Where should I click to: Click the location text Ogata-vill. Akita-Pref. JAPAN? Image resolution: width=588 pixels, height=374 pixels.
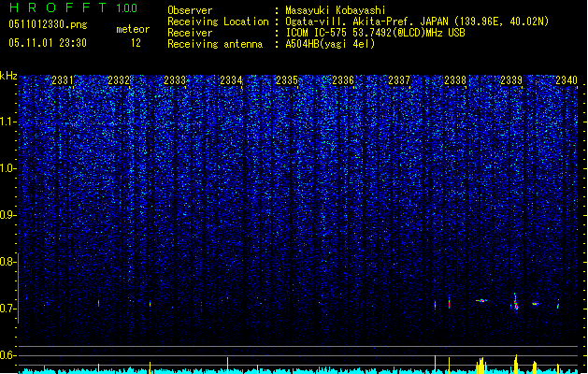(367, 22)
